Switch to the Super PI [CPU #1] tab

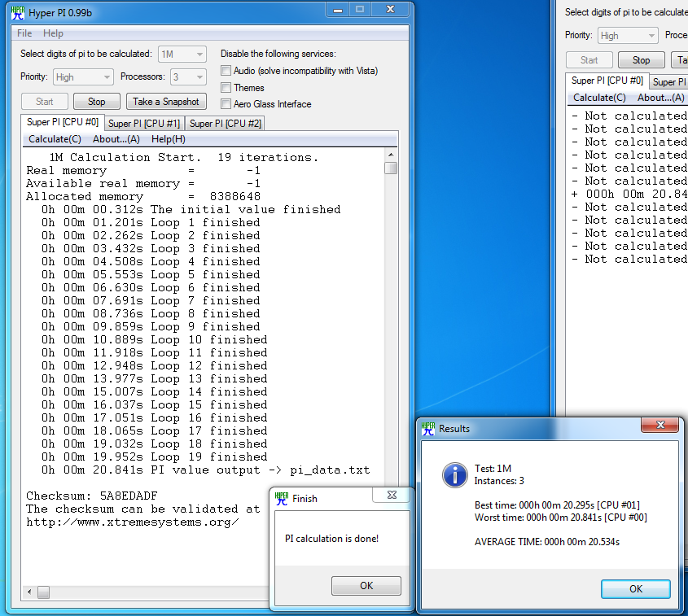(x=144, y=124)
